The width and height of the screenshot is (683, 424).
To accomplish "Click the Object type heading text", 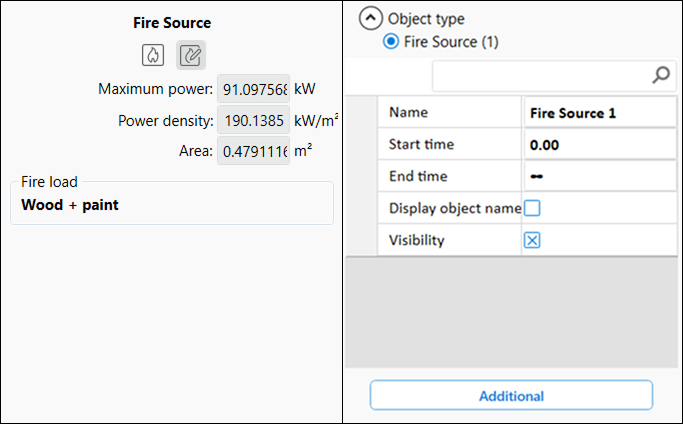I will click(426, 19).
